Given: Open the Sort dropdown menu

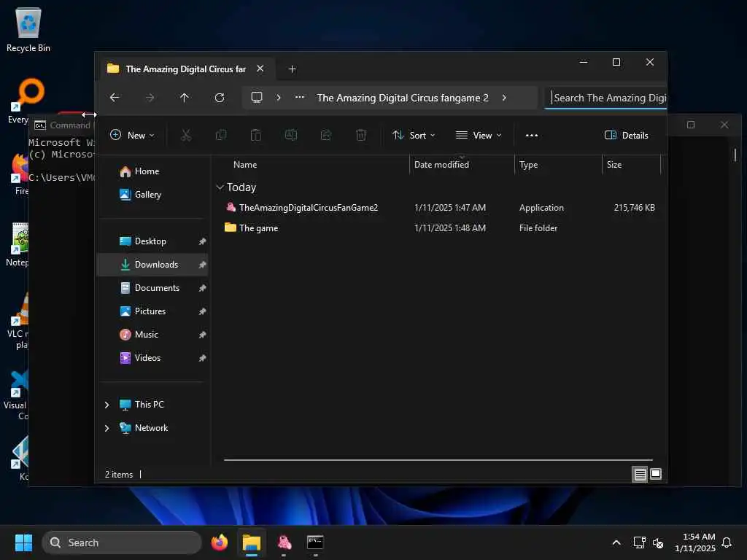Looking at the screenshot, I should [x=414, y=135].
